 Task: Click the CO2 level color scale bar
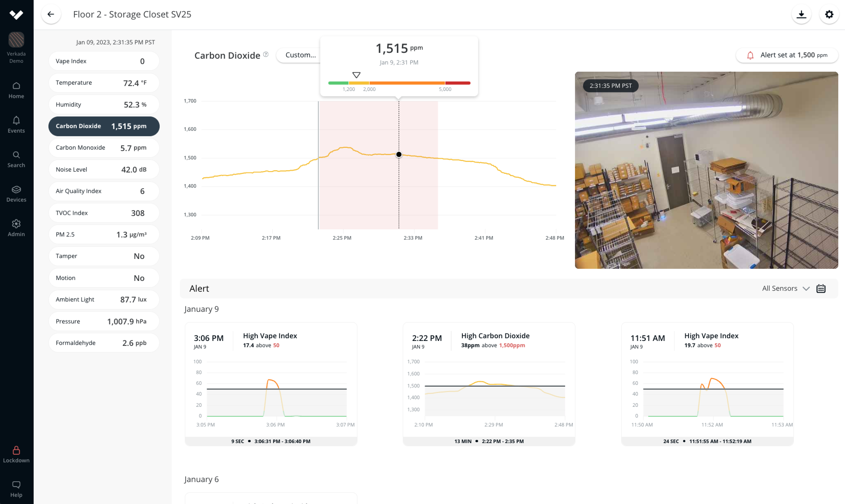pyautogui.click(x=399, y=83)
